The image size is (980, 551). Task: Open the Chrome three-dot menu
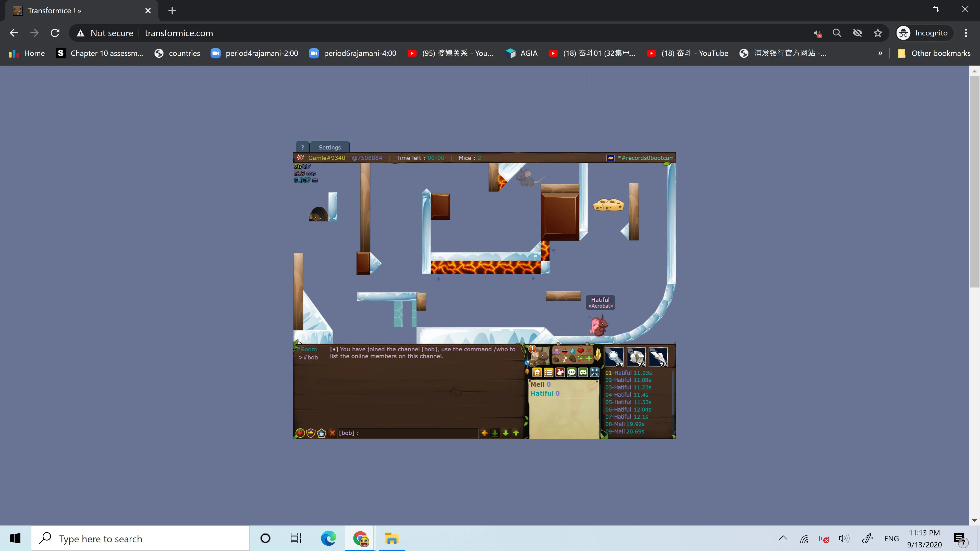point(966,33)
